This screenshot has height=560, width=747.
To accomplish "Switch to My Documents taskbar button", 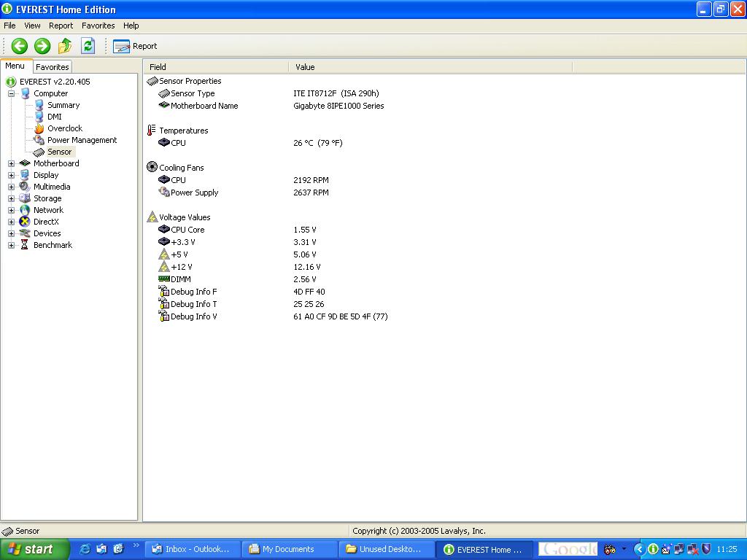I will point(289,550).
